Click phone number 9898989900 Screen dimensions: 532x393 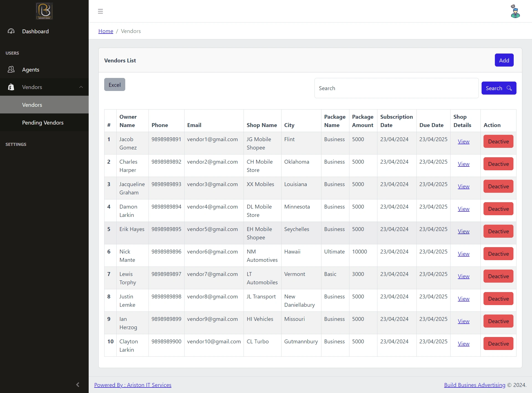(x=166, y=341)
